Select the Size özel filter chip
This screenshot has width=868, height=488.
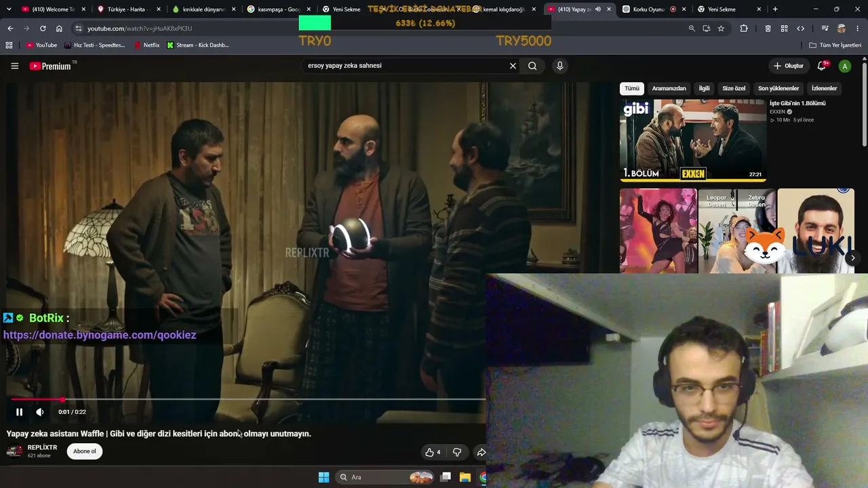(734, 88)
